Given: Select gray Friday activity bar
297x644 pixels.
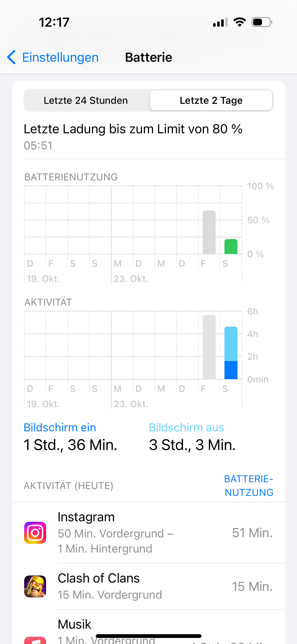Looking at the screenshot, I should [209, 347].
